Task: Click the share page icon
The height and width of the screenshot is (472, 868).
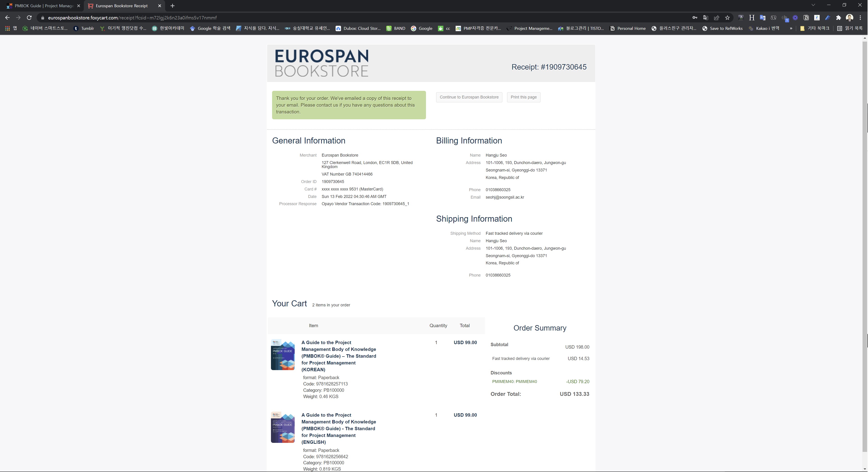Action: 717,18
